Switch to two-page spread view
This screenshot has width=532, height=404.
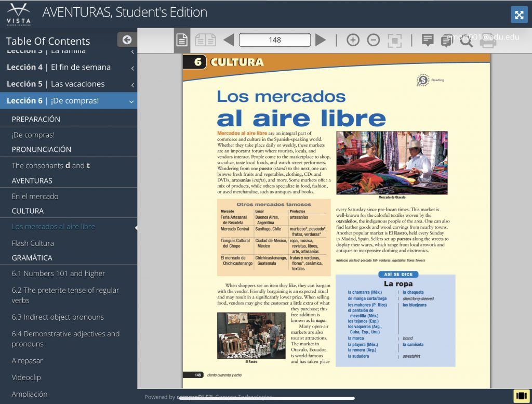coord(205,40)
